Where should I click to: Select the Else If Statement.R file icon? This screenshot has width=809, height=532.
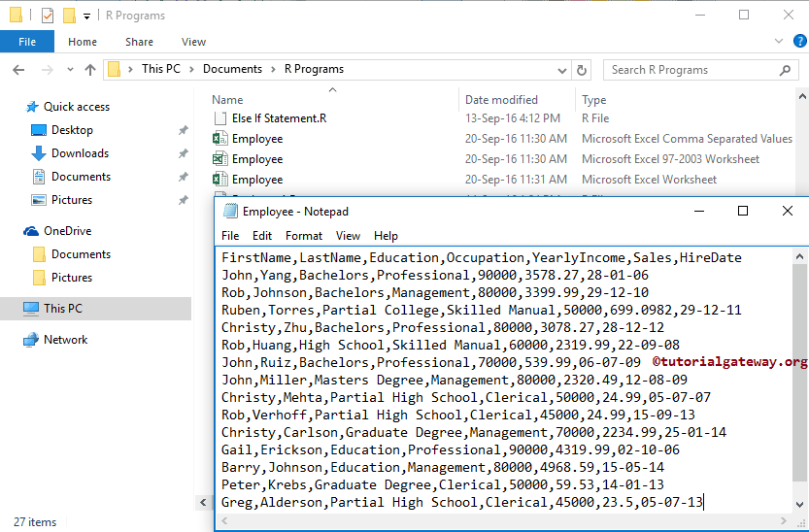coord(219,118)
